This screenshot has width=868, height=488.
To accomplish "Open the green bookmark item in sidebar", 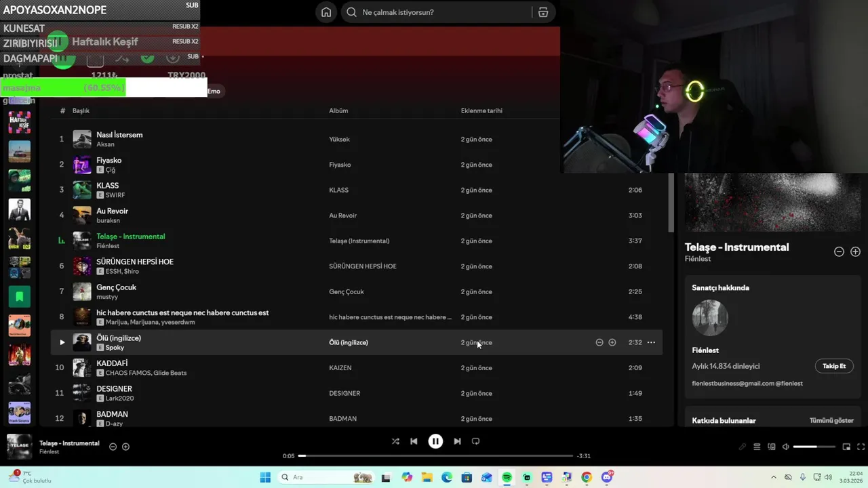I will (19, 296).
